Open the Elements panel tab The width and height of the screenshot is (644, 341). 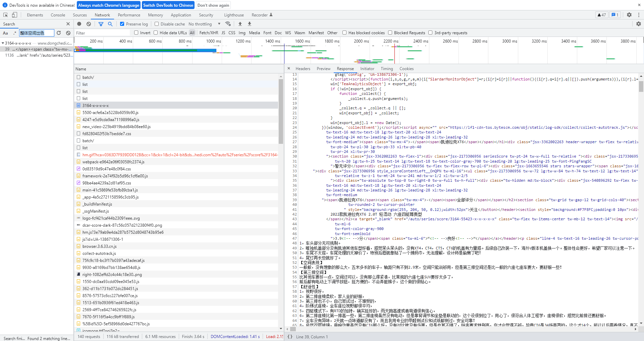tap(35, 15)
